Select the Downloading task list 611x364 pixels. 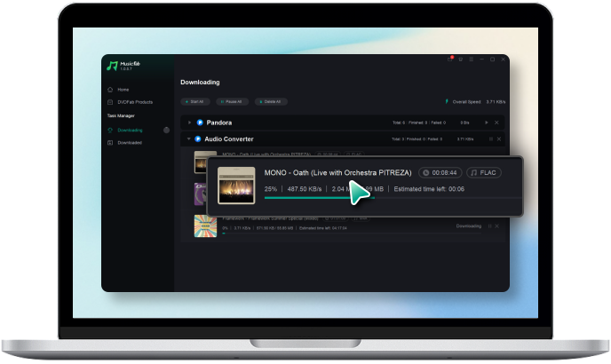(130, 131)
